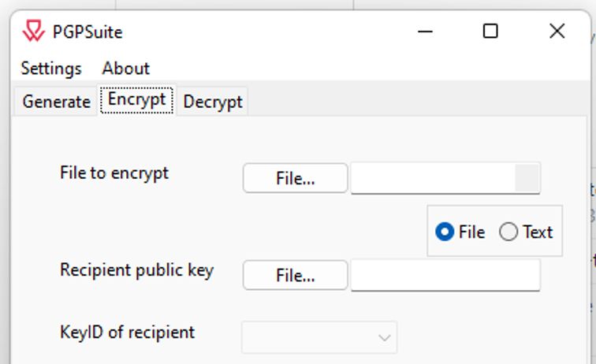Browse for recipient public key file

click(295, 276)
